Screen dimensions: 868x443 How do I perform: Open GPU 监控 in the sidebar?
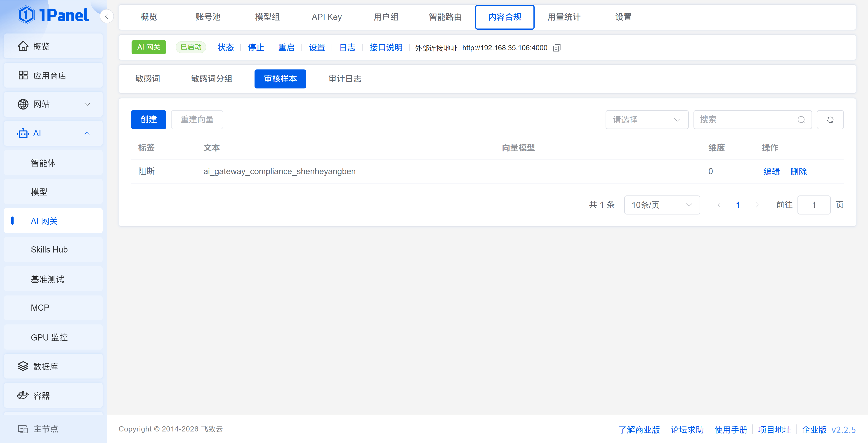(x=53, y=337)
